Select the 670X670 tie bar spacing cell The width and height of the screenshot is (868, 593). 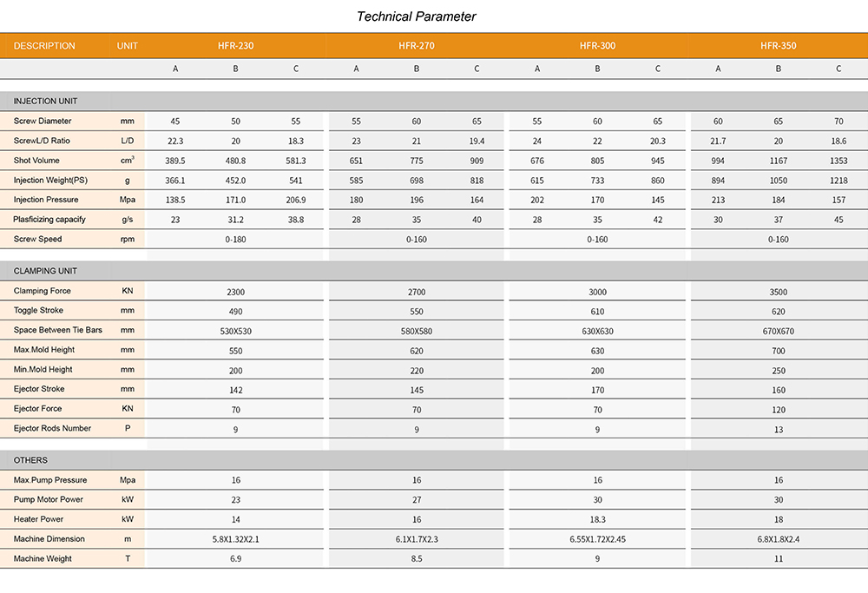tap(778, 332)
